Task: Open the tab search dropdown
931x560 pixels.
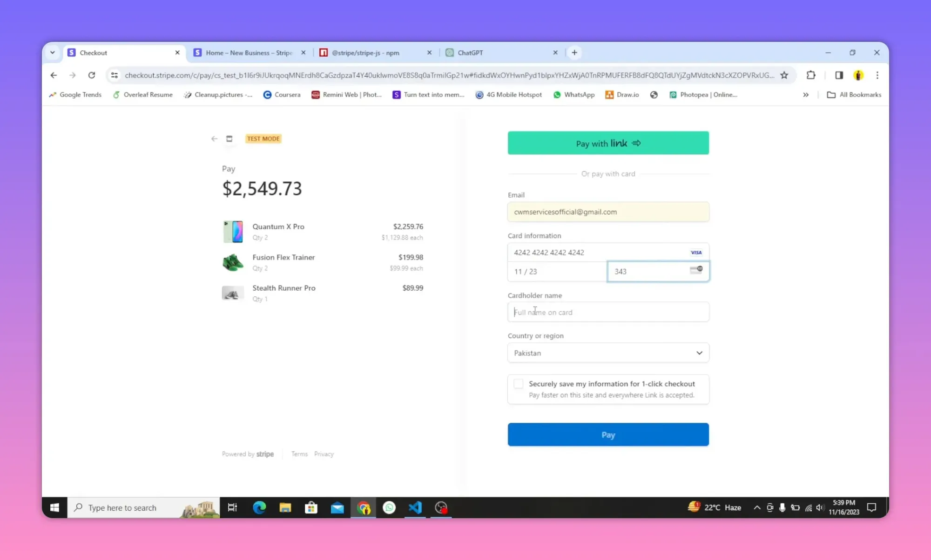Action: click(x=52, y=53)
